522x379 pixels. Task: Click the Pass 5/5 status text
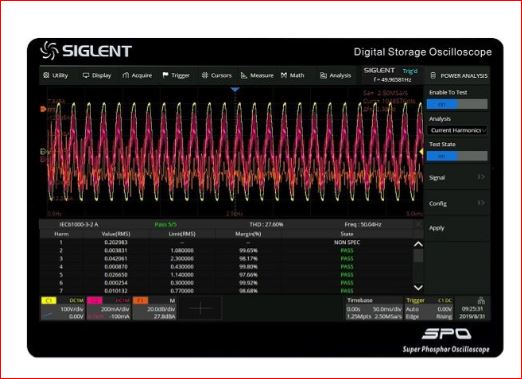pos(166,224)
